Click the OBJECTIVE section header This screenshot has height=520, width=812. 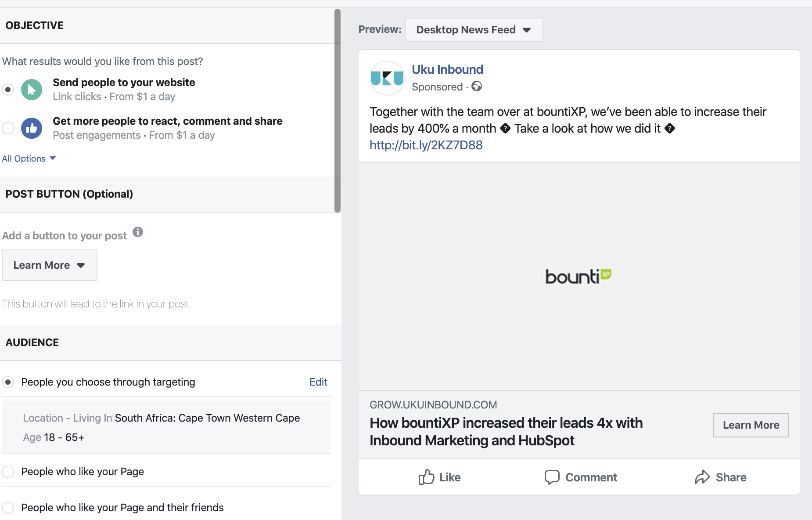tap(34, 25)
